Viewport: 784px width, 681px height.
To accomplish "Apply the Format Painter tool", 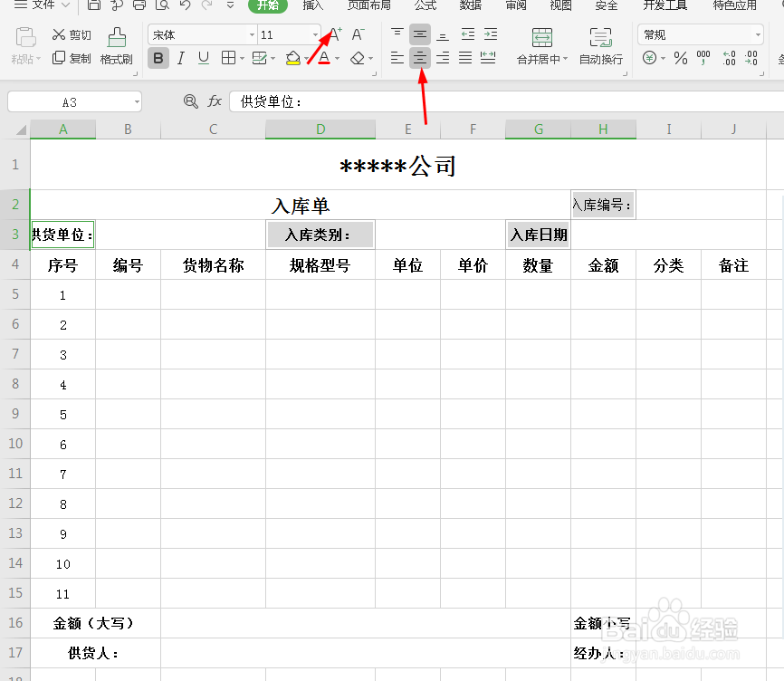I will pos(115,47).
